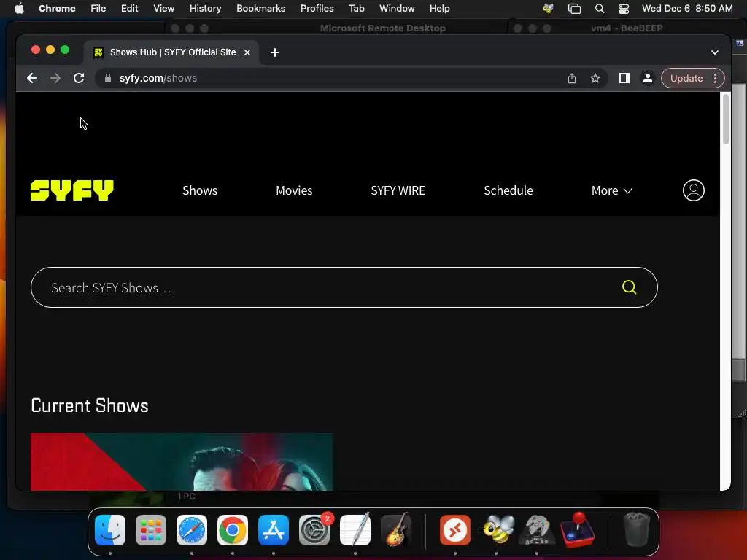Click screen mirroring icon in menu bar
This screenshot has width=747, height=560.
pos(575,8)
